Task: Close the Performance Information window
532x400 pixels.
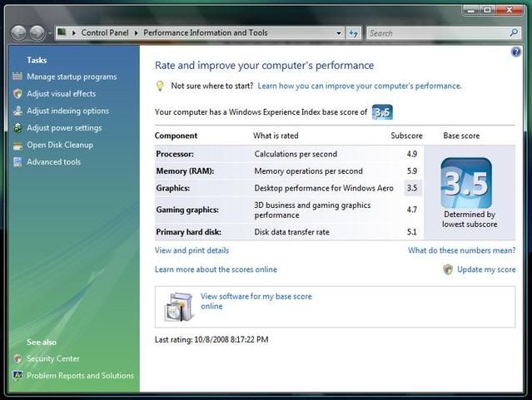Action: (509, 11)
